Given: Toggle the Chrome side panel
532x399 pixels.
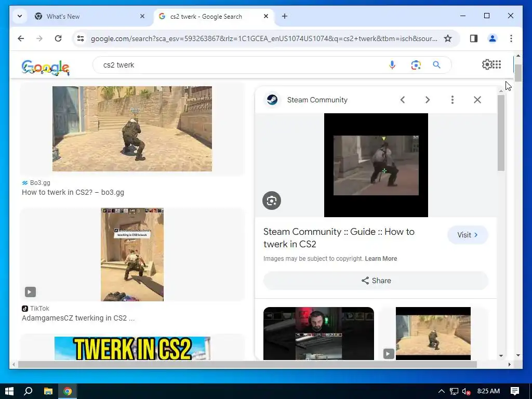Looking at the screenshot, I should pos(474,38).
